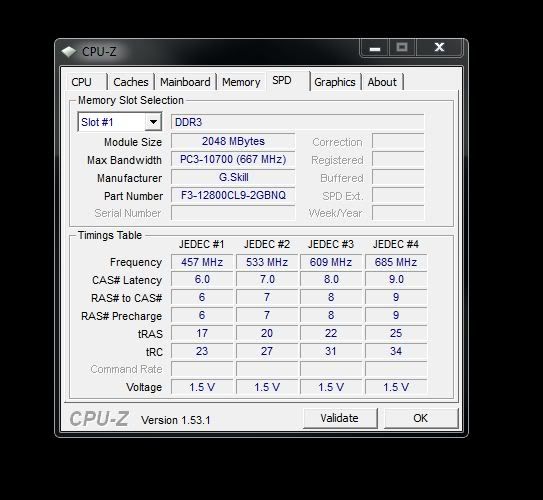Click the JEDEC #4 Voltage 1.5 V cell
This screenshot has width=543, height=500.
(x=396, y=387)
